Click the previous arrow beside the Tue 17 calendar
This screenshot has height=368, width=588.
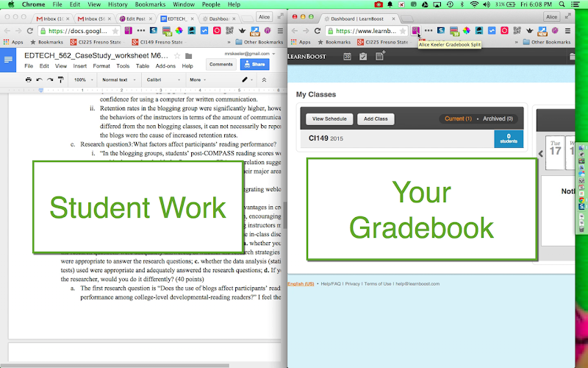point(541,153)
